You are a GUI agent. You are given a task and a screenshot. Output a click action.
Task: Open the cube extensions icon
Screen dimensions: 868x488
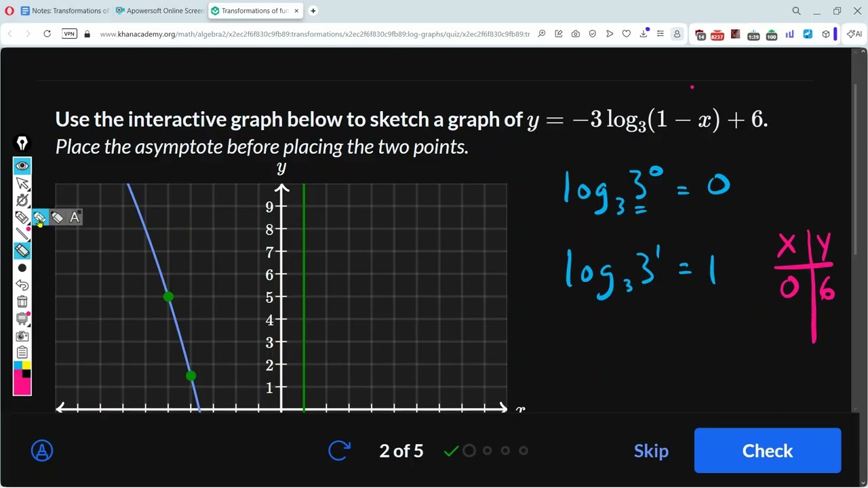(825, 34)
